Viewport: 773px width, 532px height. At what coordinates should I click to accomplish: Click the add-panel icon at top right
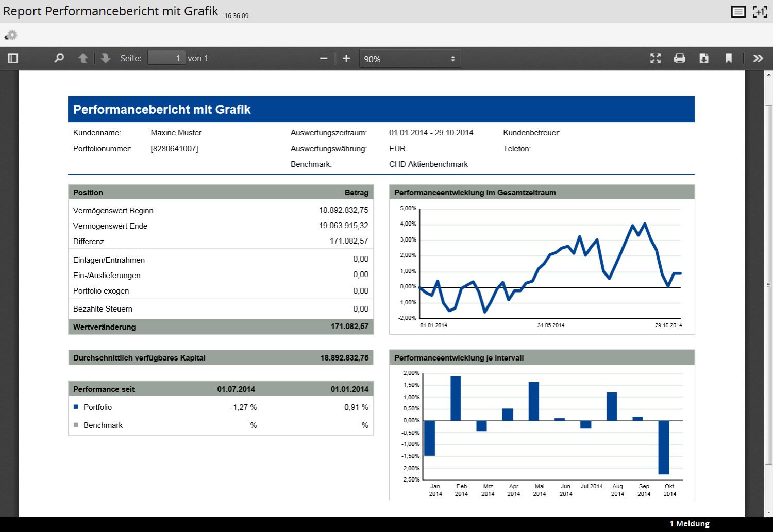(760, 11)
